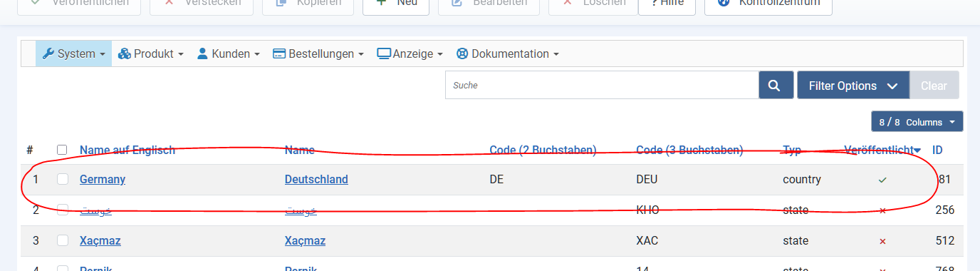Open the Kunden menu
980x271 pixels.
tap(228, 53)
